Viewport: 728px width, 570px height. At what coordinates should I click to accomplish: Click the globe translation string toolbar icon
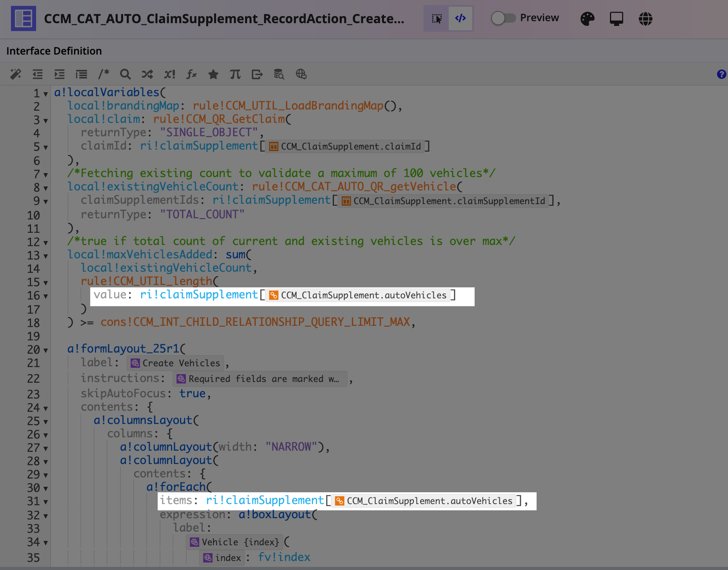(301, 74)
